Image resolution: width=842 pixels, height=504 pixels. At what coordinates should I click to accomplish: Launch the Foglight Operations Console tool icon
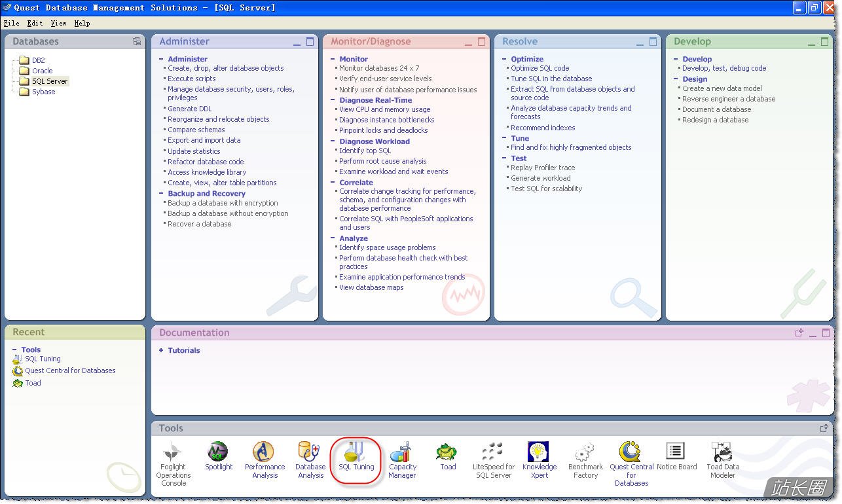[x=174, y=452]
